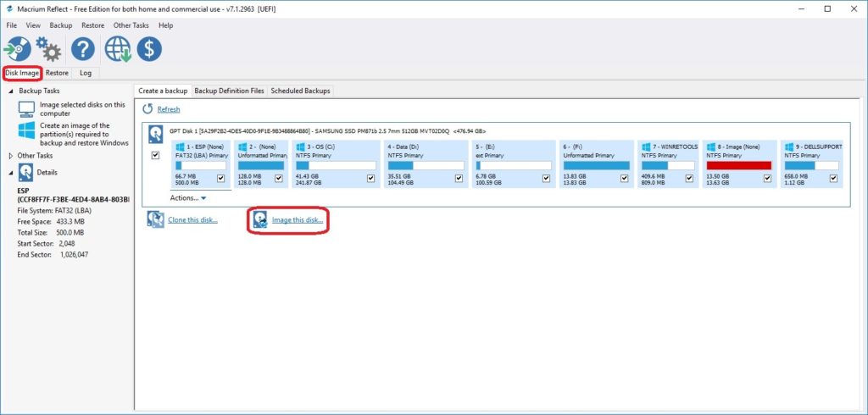Select the Backup Definition Files tab
868x415 pixels.
(229, 91)
